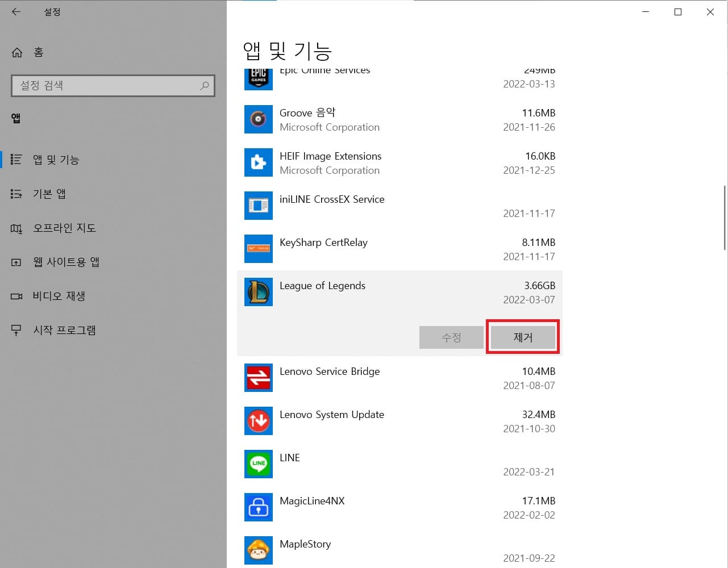
Task: Minimize the Settings window
Action: point(646,12)
